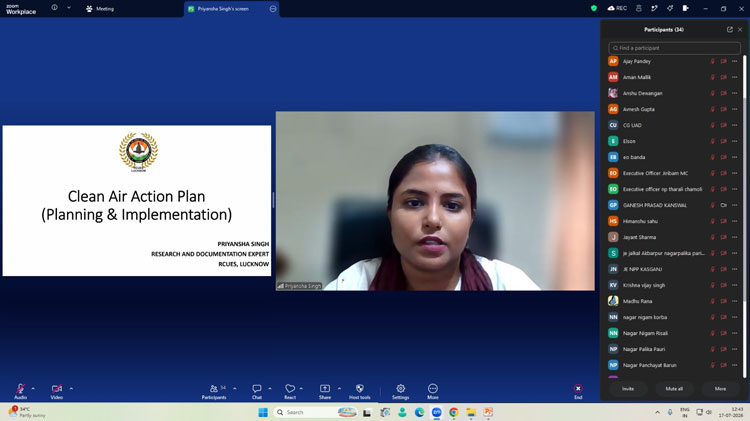
Task: Expand the arrow next to React
Action: pos(301,388)
